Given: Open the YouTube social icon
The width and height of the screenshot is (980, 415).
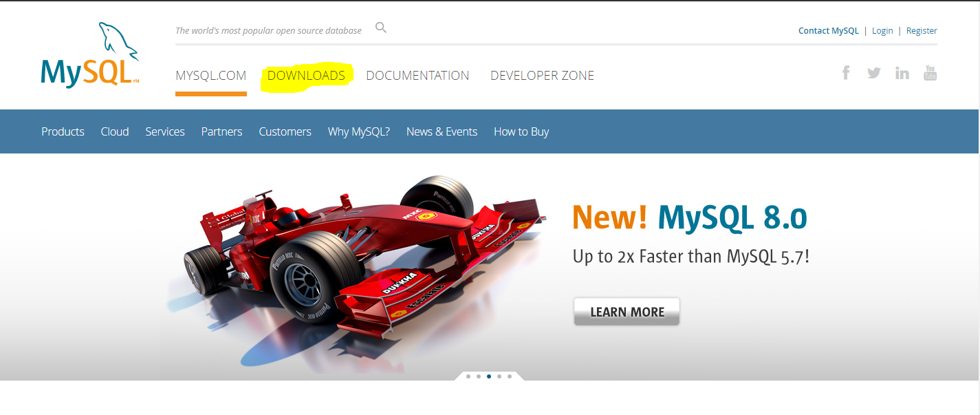Looking at the screenshot, I should 930,72.
